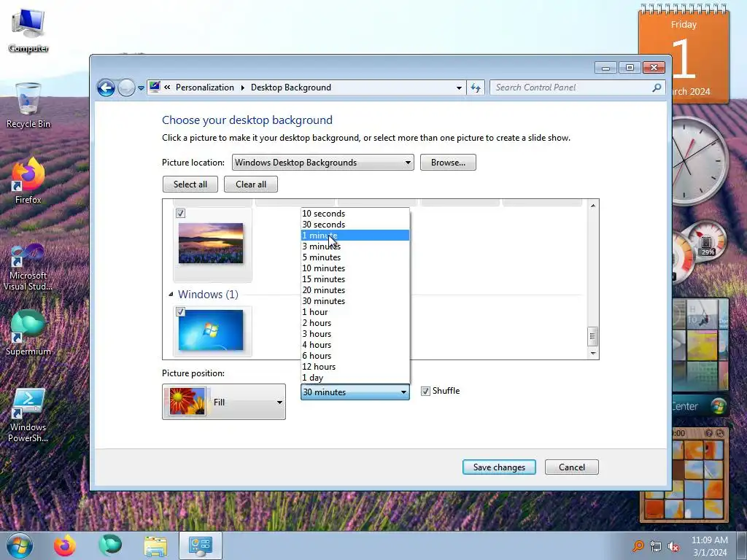
Task: Select the Control Panel taskbar button
Action: [x=201, y=545]
